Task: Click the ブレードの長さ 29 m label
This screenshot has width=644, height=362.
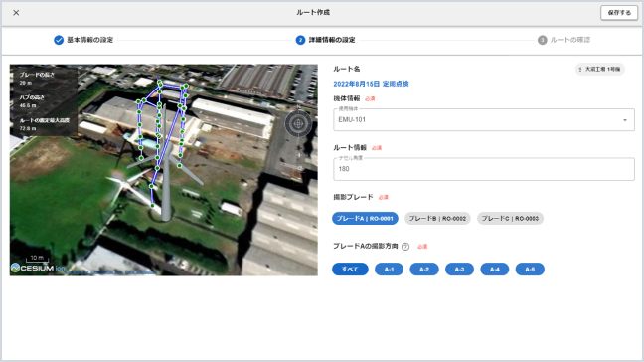Action: pos(37,79)
